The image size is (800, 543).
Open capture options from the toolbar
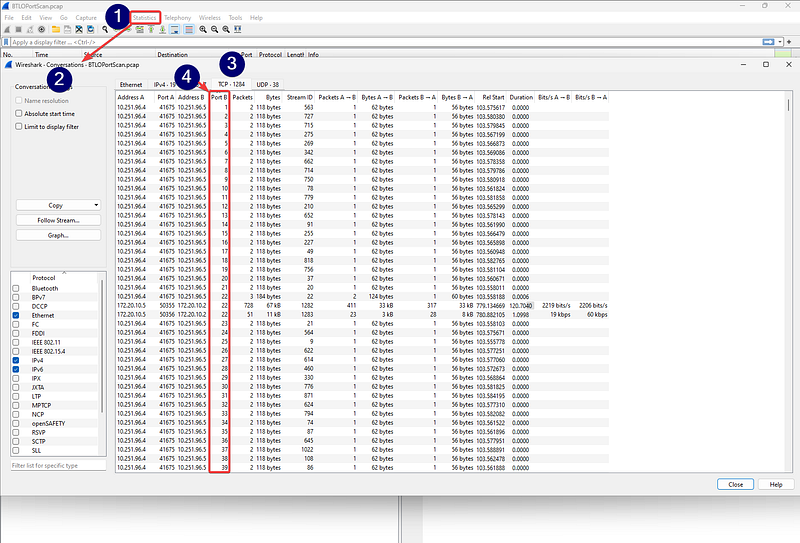pos(42,30)
